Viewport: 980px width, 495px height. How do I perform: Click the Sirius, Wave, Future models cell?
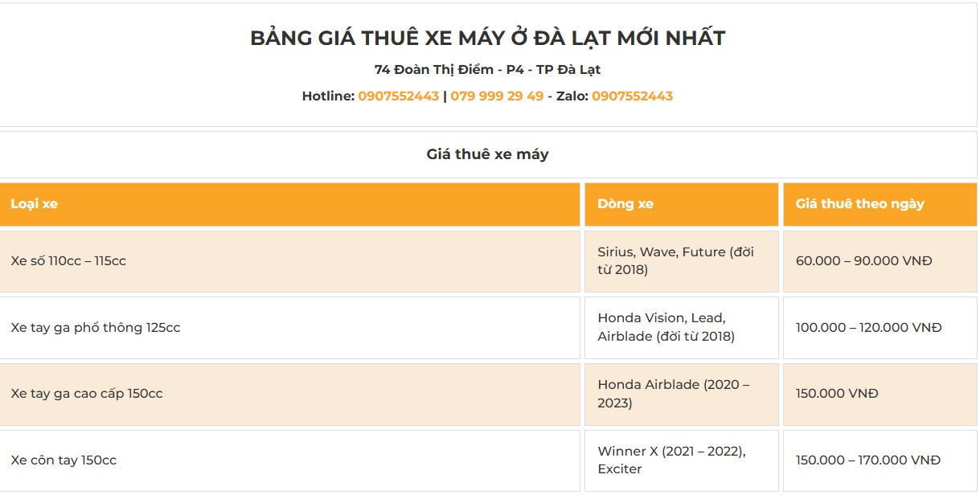tap(675, 261)
